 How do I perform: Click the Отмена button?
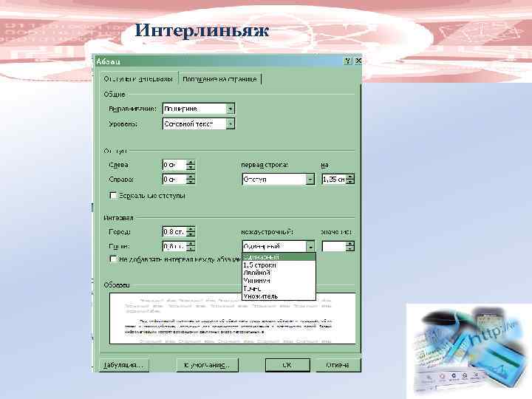click(338, 365)
